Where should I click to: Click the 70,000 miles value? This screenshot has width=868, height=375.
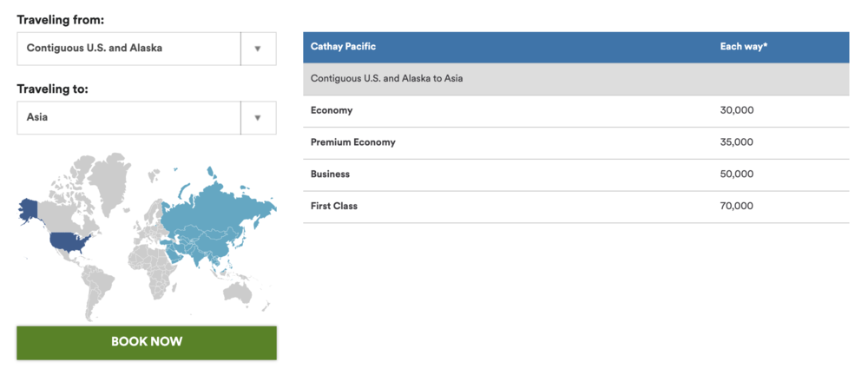736,207
